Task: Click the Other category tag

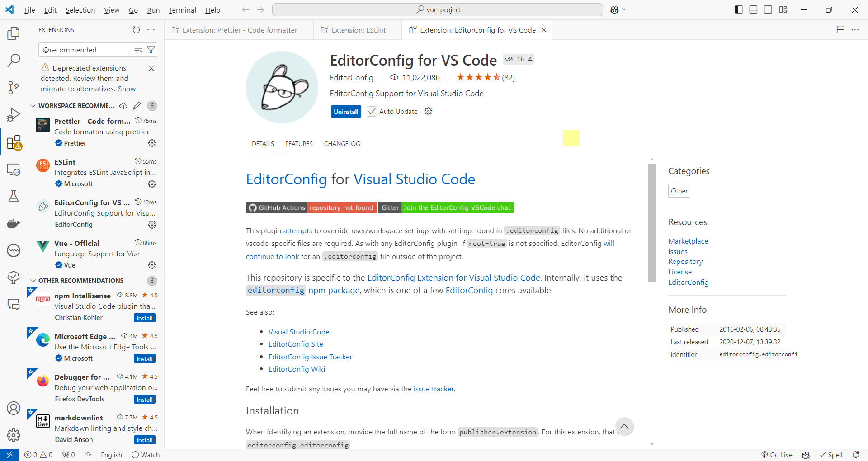Action: pyautogui.click(x=679, y=191)
